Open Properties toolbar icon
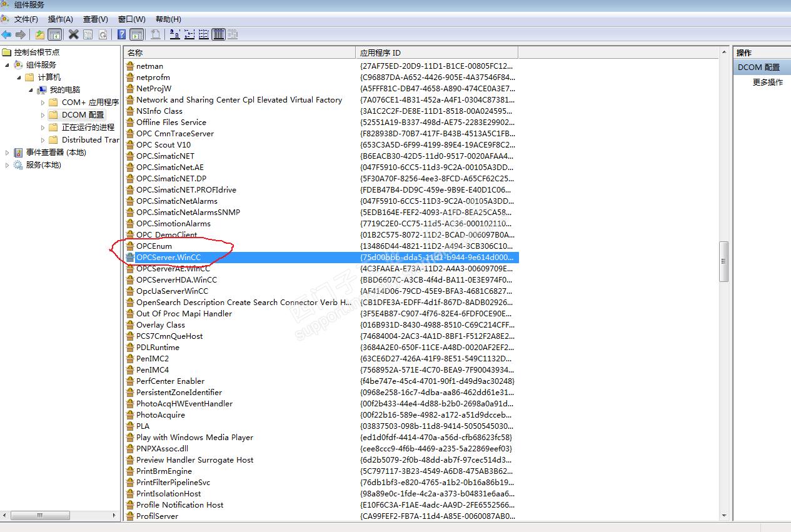Image resolution: width=791 pixels, height=532 pixels. [x=88, y=34]
